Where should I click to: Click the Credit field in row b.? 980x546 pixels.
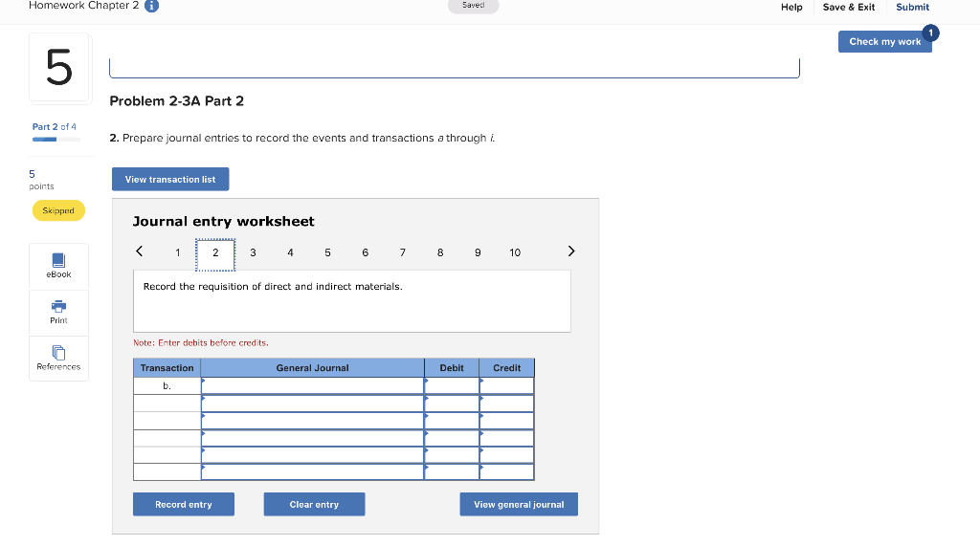click(x=507, y=386)
